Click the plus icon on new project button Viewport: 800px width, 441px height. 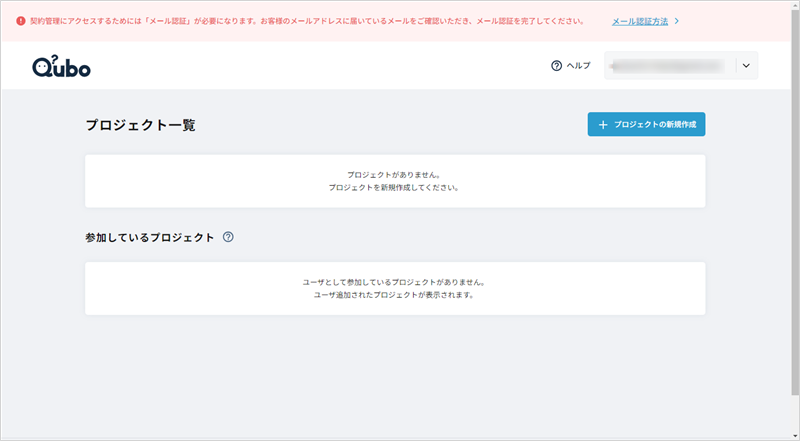603,125
